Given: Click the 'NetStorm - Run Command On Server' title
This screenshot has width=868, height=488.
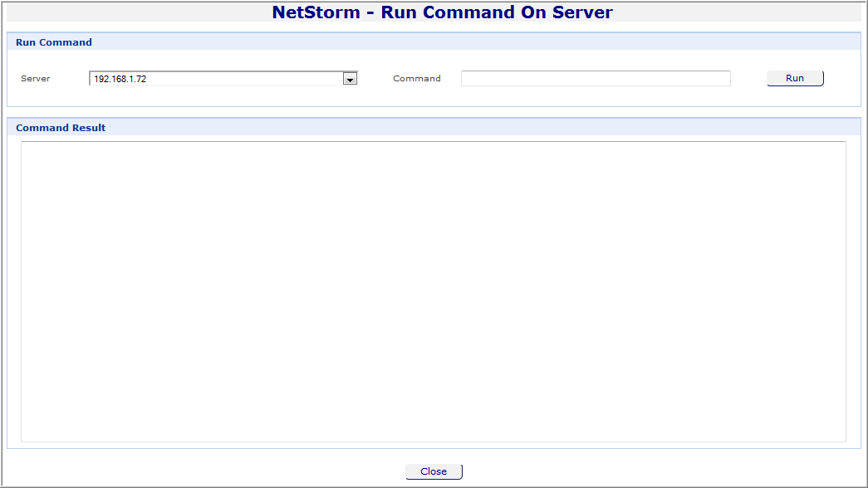Looking at the screenshot, I should [x=442, y=12].
